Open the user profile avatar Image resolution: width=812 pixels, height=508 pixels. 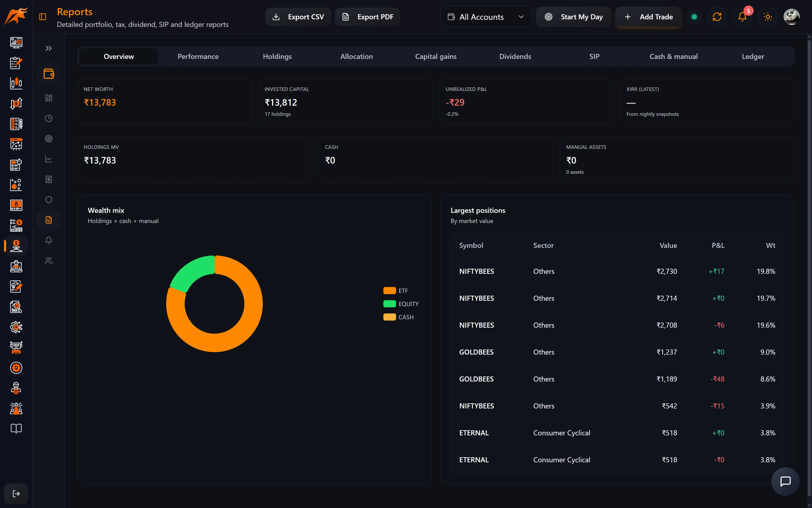791,17
